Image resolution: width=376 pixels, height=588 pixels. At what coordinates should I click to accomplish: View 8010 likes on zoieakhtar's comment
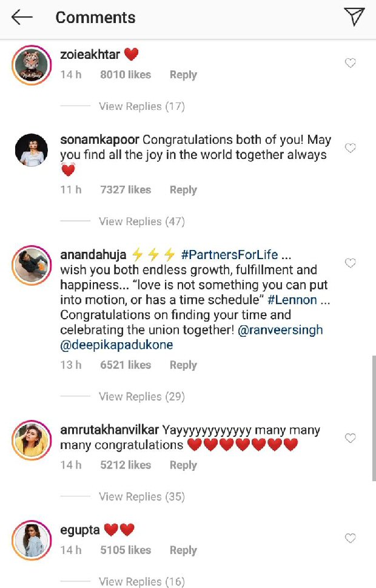click(x=126, y=75)
